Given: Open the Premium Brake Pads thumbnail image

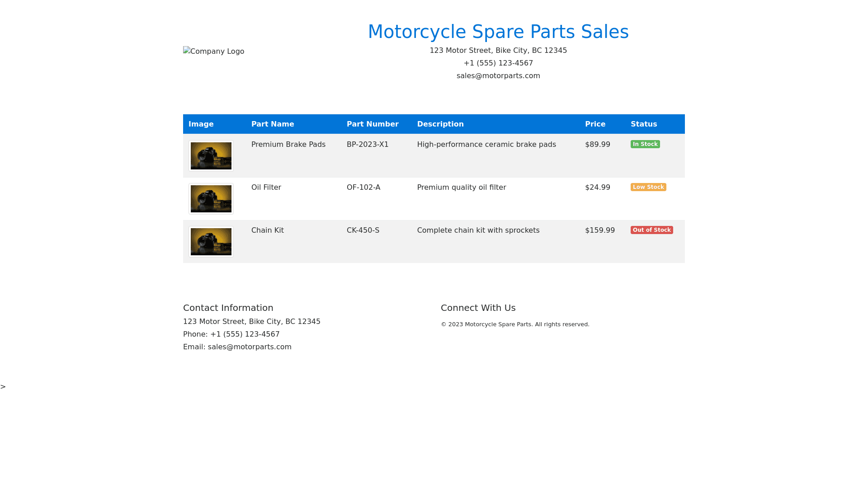Looking at the screenshot, I should 211,156.
